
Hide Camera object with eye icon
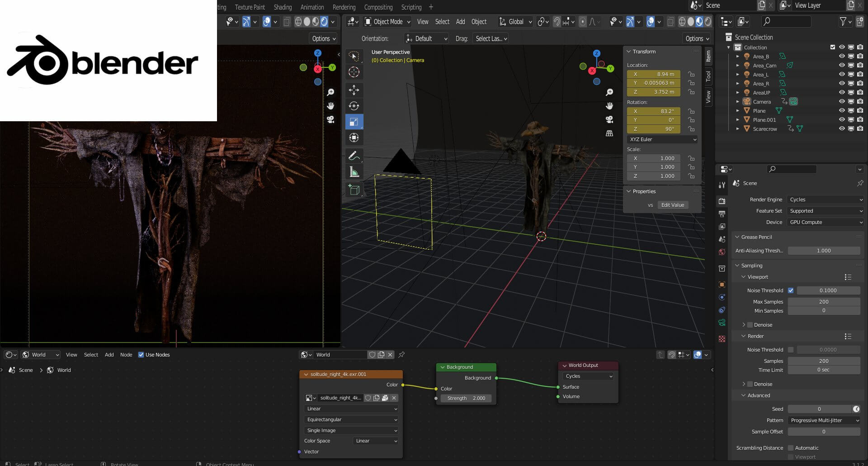coord(842,102)
